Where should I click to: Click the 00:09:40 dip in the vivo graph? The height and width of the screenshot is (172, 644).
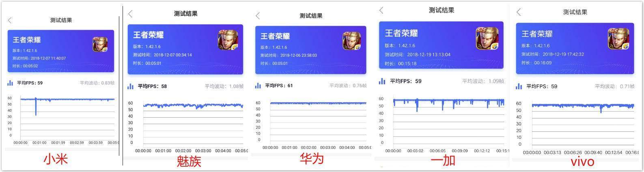[601, 110]
